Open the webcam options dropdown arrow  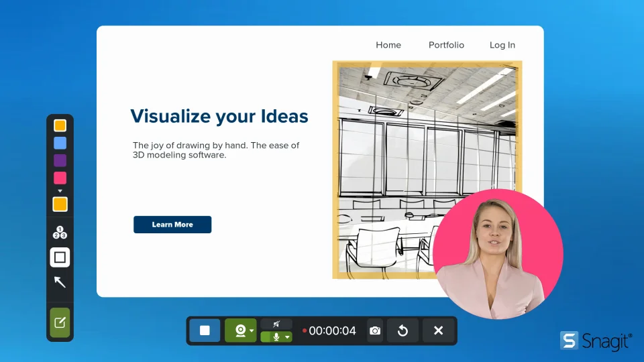point(252,330)
